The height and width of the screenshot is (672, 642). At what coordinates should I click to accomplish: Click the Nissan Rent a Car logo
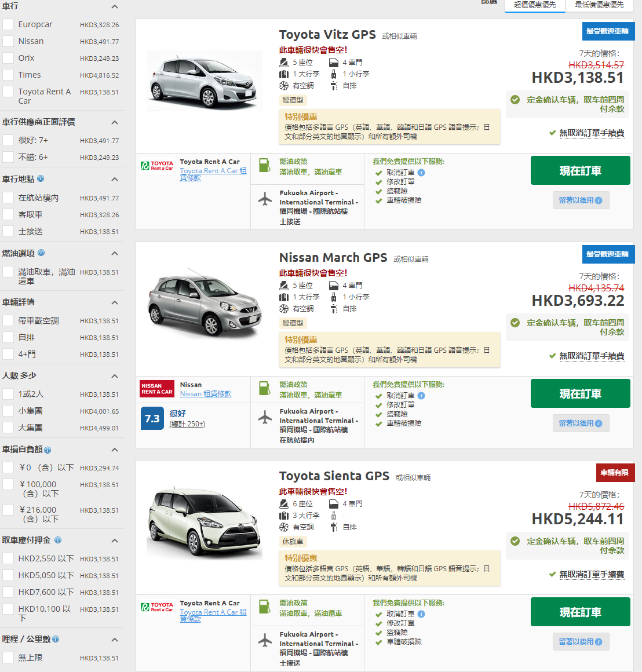[x=157, y=389]
